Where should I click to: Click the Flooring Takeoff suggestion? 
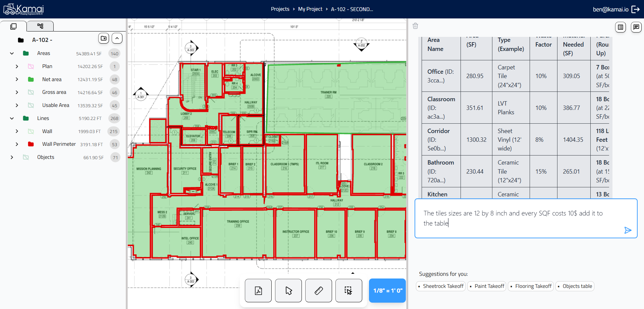[x=533, y=286]
